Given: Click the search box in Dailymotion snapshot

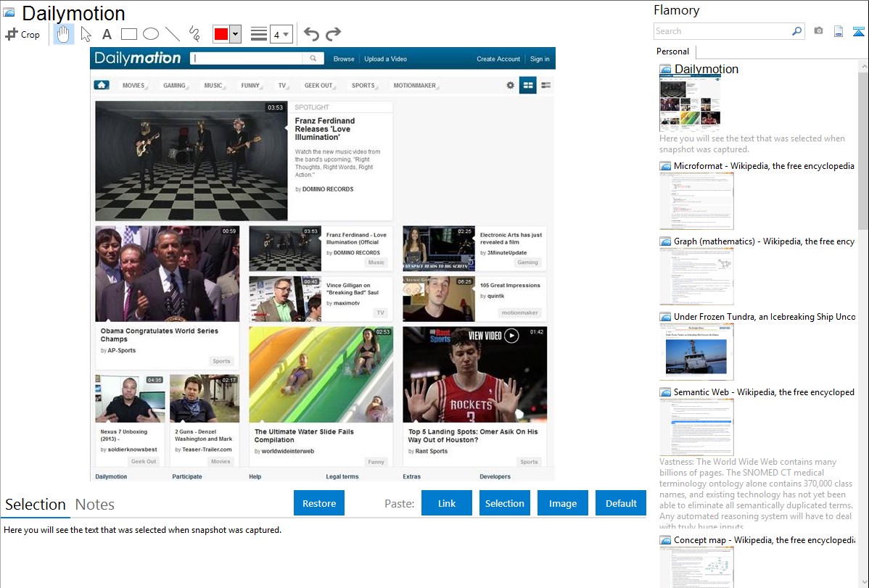Looking at the screenshot, I should coord(247,58).
